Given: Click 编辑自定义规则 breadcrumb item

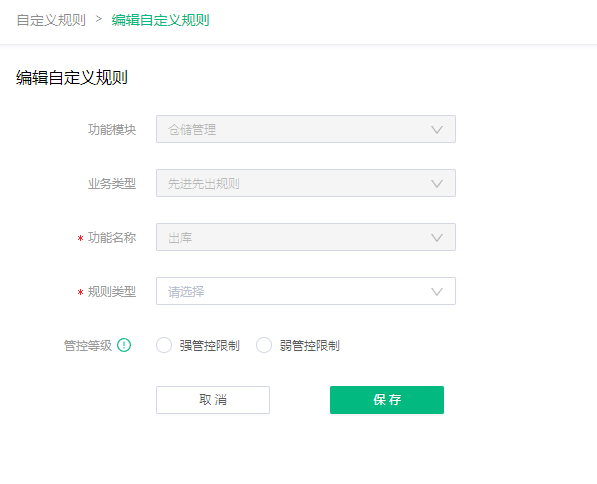Looking at the screenshot, I should tap(160, 20).
